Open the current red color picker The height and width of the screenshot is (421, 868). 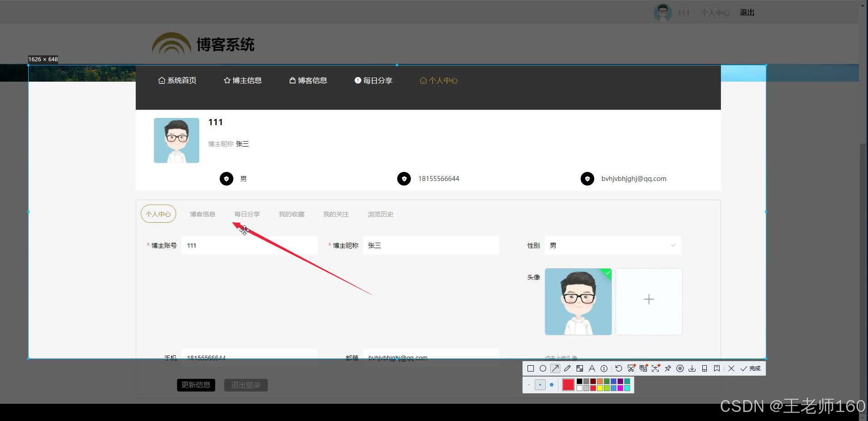(568, 385)
